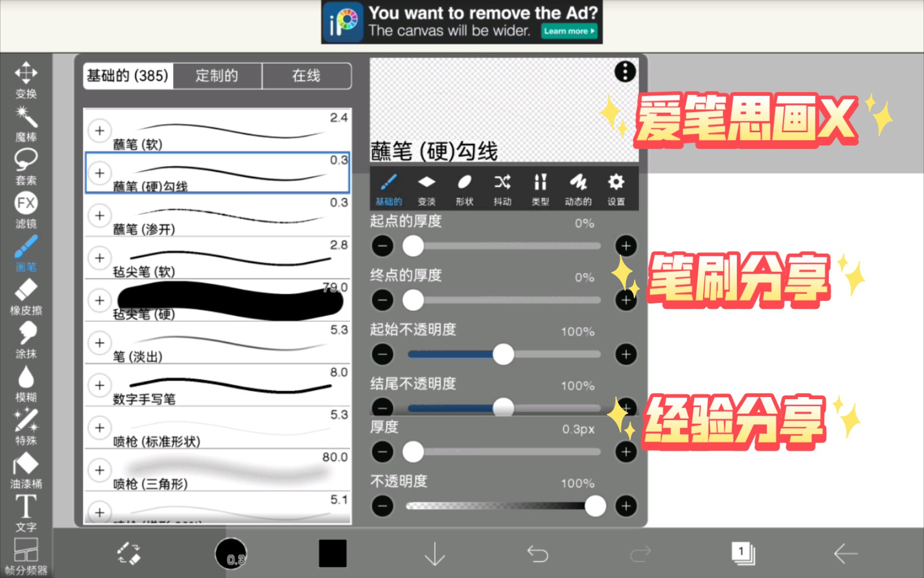Select the 蘸笔 (渗开) brush row
The width and height of the screenshot is (924, 578).
(218, 215)
